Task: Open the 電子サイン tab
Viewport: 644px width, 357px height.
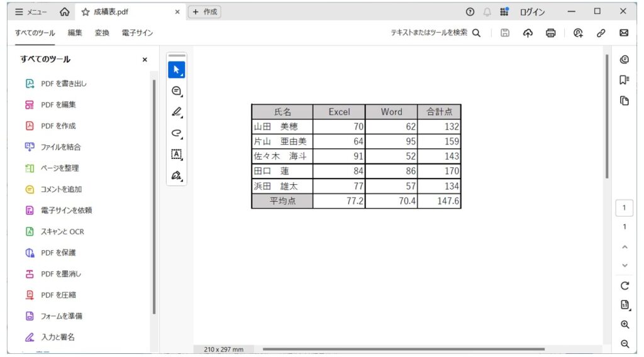Action: tap(137, 33)
